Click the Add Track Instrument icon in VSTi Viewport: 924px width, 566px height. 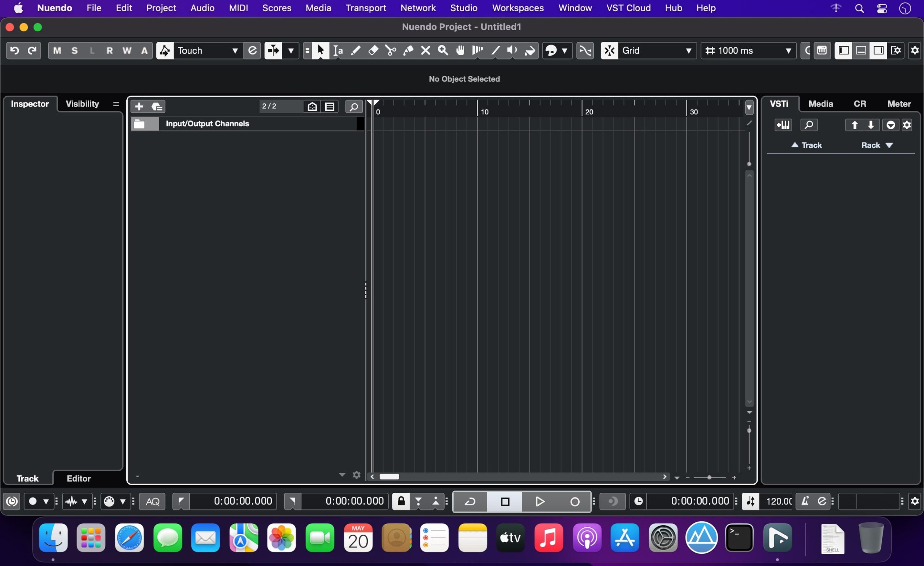(x=783, y=125)
